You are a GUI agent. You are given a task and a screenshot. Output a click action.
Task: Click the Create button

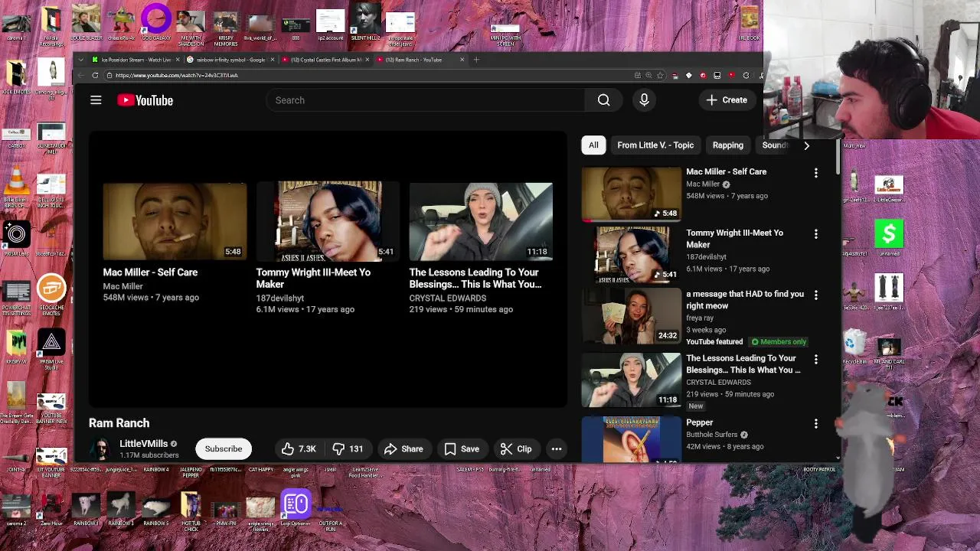tap(727, 100)
